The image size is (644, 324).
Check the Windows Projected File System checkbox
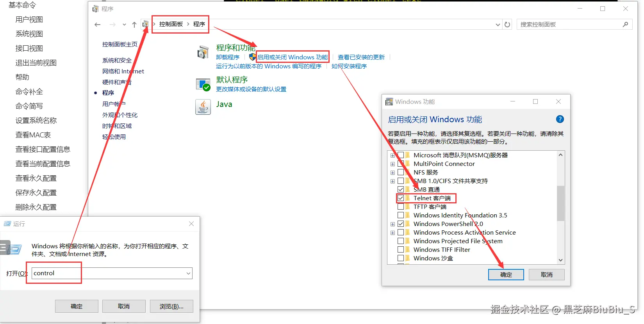tap(401, 241)
